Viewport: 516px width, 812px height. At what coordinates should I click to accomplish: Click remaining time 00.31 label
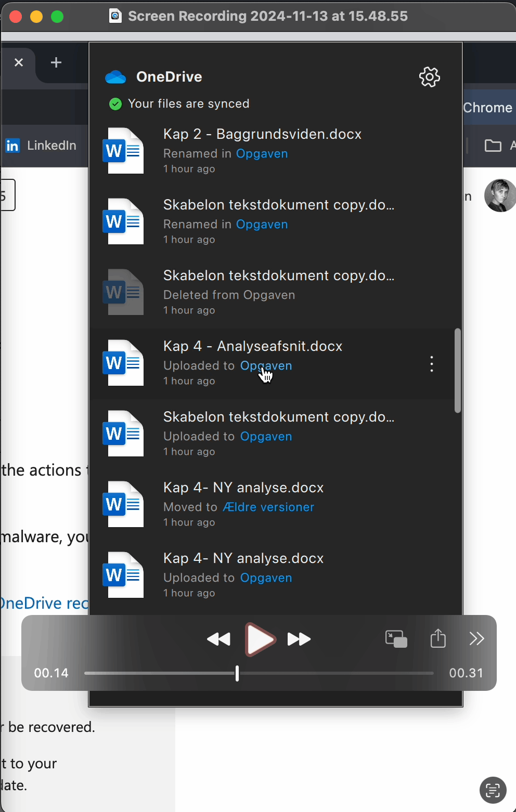pos(466,673)
